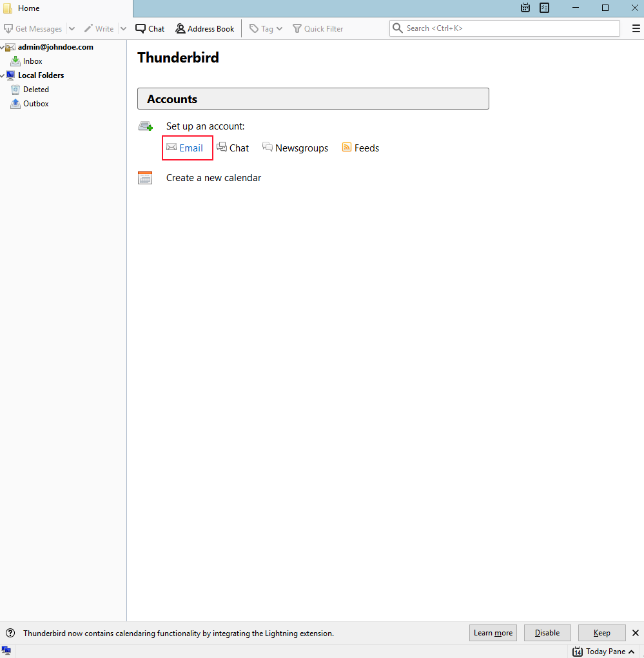The height and width of the screenshot is (658, 644).
Task: Keep the Lightning calendar extension
Action: (x=601, y=633)
